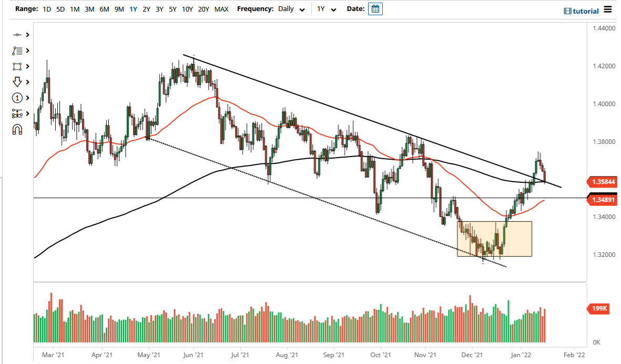This screenshot has height=364, width=621.
Task: Open the calendar date picker
Action: [x=375, y=9]
